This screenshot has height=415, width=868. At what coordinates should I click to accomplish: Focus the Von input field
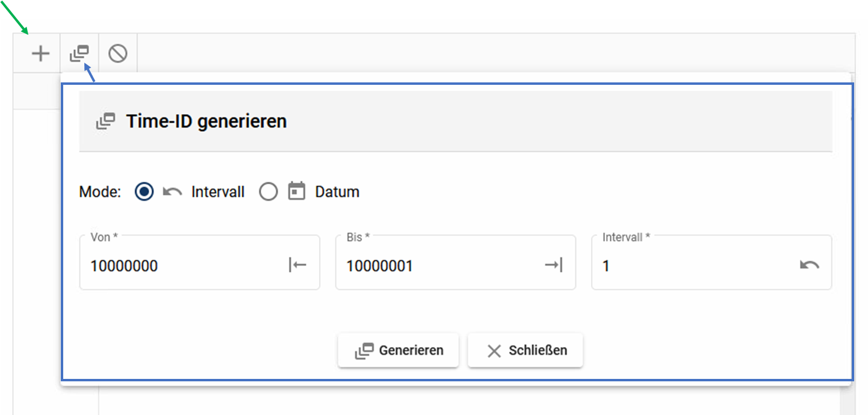pos(181,266)
